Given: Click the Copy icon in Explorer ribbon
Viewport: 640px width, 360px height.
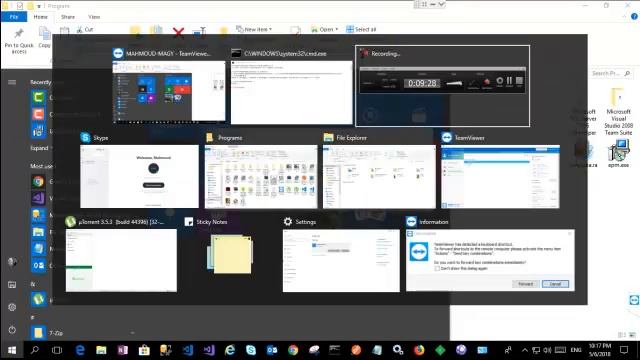Looking at the screenshot, I should point(44,38).
